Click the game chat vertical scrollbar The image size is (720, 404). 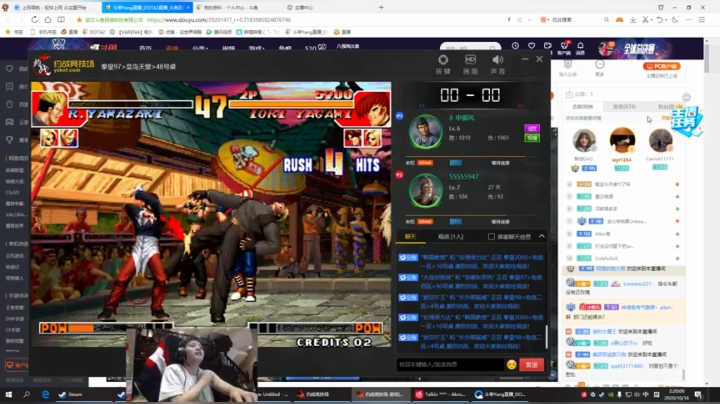[546, 337]
